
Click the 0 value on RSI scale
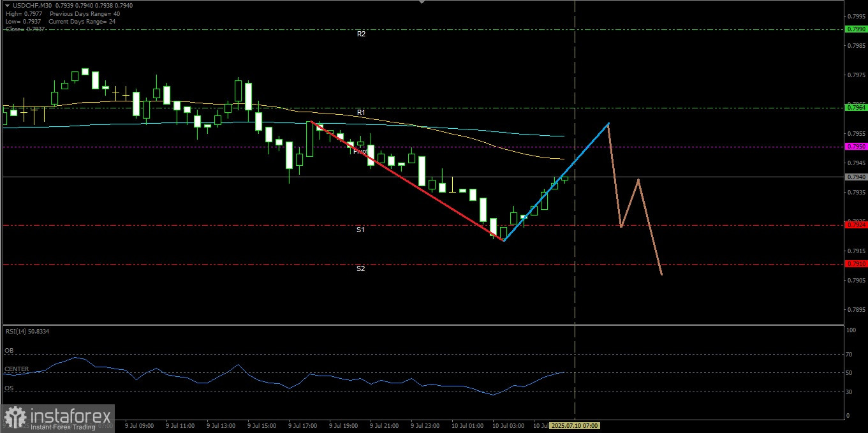pyautogui.click(x=848, y=416)
